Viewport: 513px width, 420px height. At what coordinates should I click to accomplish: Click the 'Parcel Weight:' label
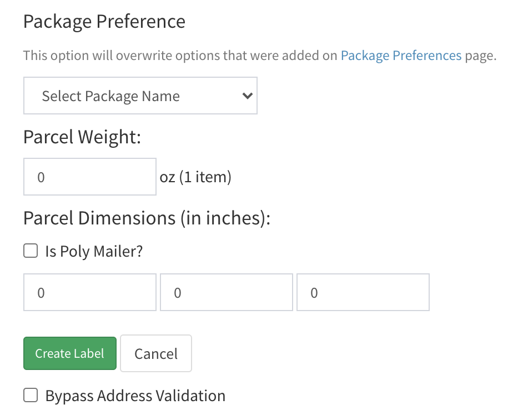click(x=82, y=137)
